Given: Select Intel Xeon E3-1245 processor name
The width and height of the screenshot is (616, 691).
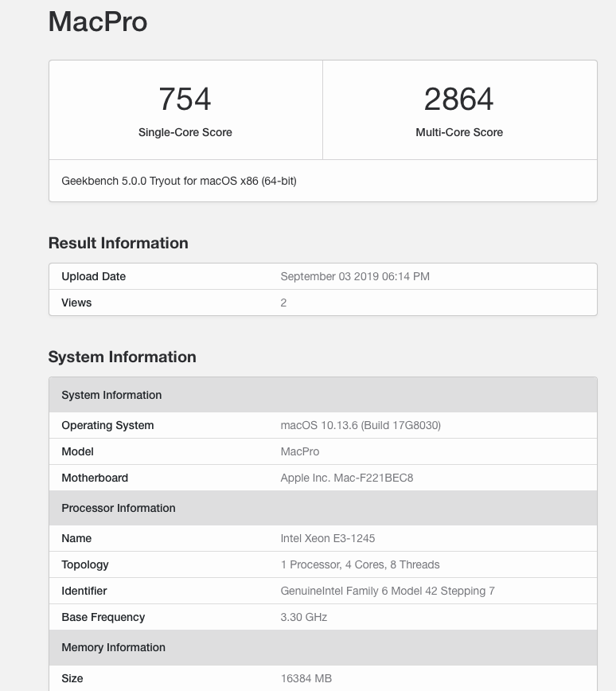Looking at the screenshot, I should coord(327,538).
